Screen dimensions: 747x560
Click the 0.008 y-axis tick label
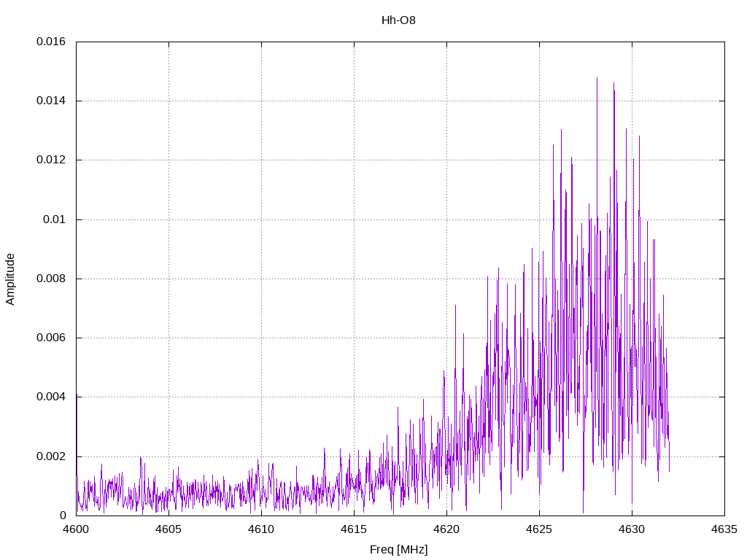click(x=51, y=279)
